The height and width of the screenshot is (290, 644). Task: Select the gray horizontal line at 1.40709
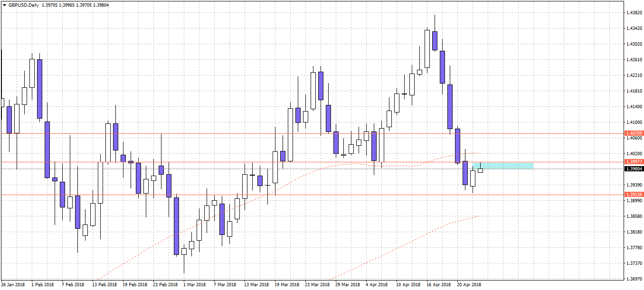312,133
